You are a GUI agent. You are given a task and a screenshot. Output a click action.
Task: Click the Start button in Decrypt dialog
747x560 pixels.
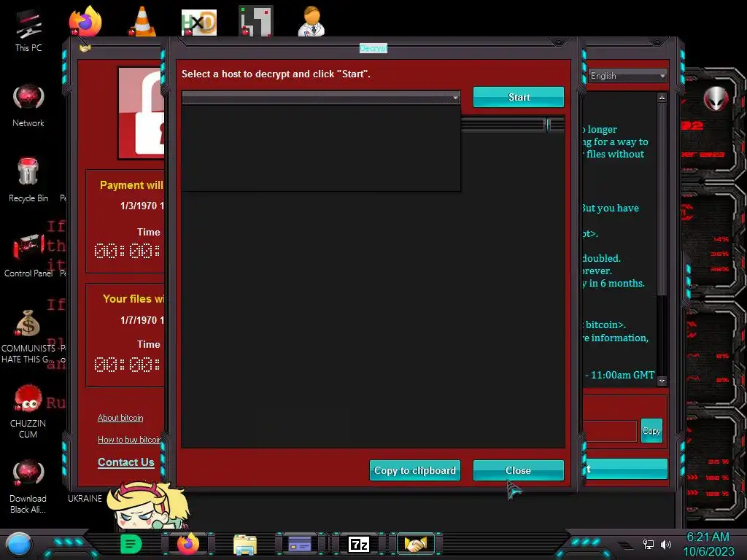(x=519, y=97)
